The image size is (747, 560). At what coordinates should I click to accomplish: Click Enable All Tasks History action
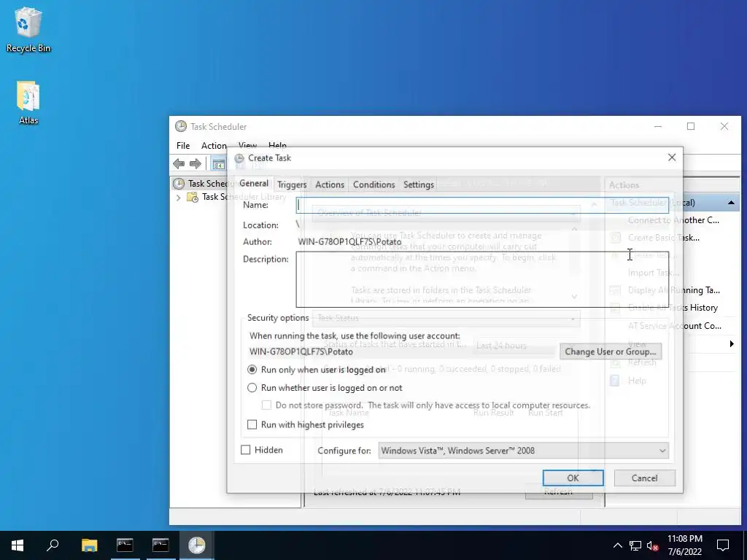click(x=672, y=308)
